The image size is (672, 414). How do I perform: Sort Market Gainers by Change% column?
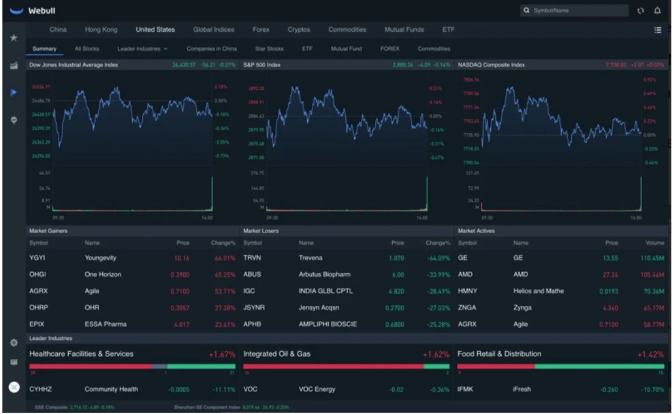[x=223, y=243]
